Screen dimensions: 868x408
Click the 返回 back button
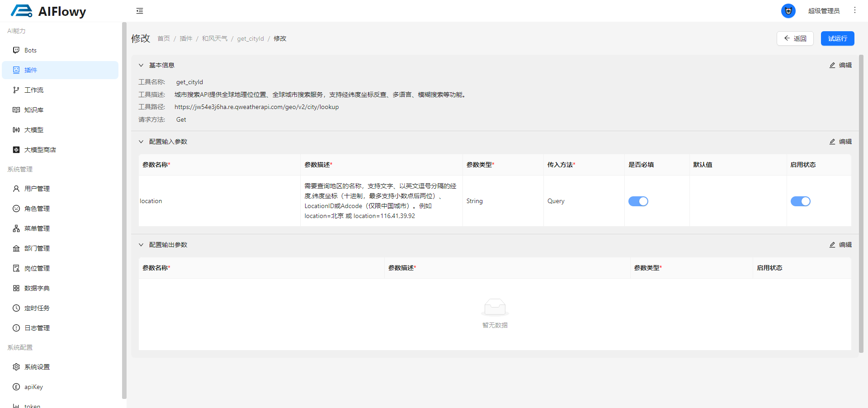point(795,38)
